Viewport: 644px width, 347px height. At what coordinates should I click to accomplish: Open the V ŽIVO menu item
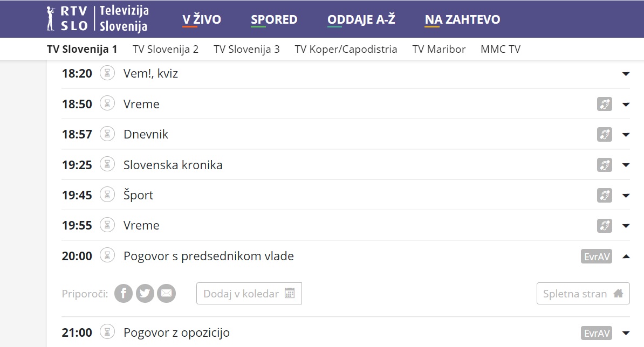pyautogui.click(x=202, y=20)
